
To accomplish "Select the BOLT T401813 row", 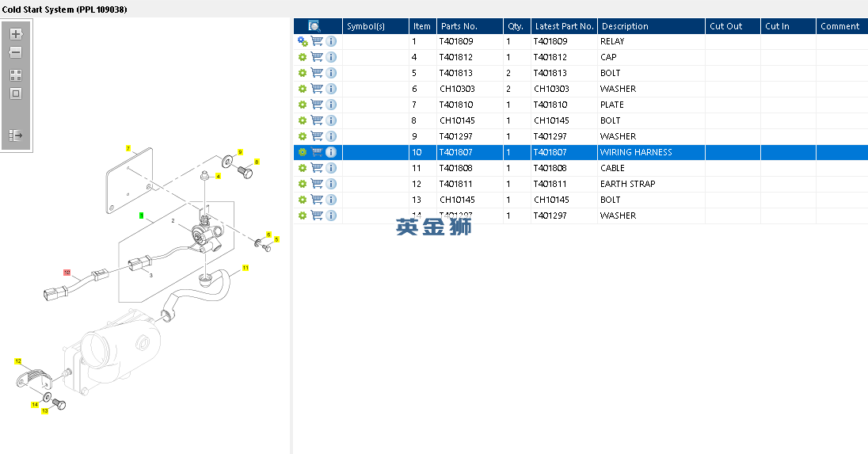I will tap(581, 73).
